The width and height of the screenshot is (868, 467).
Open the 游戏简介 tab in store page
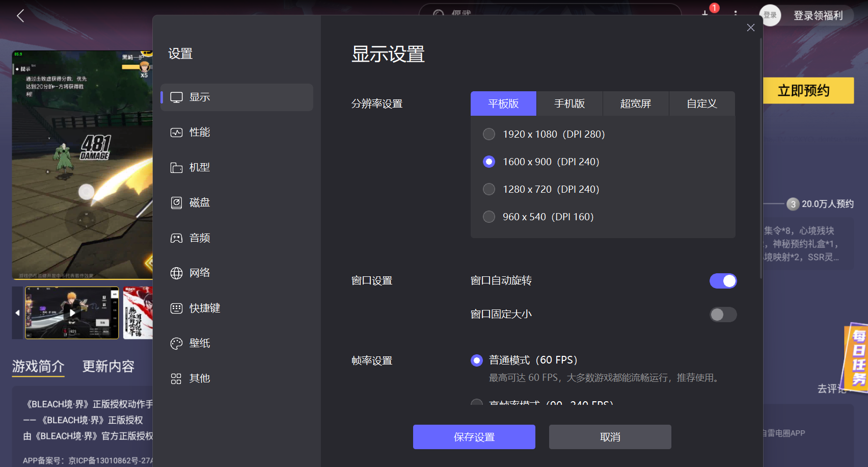point(38,367)
